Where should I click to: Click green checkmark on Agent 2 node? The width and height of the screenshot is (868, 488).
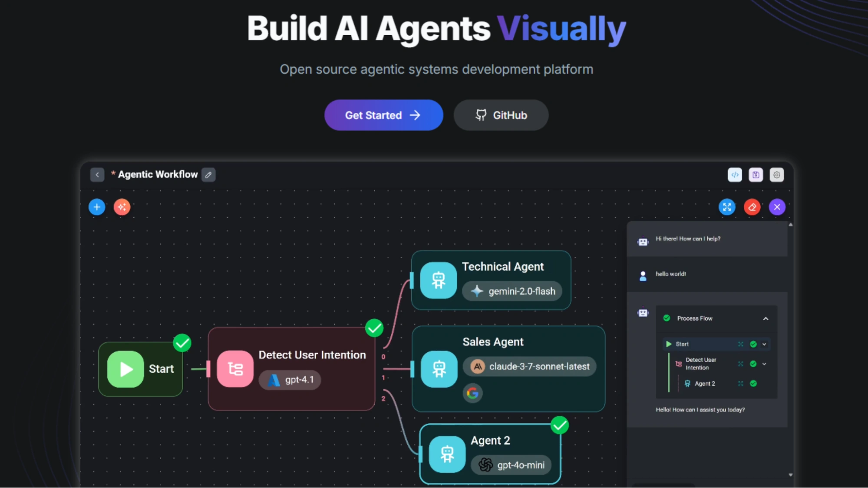pyautogui.click(x=560, y=425)
